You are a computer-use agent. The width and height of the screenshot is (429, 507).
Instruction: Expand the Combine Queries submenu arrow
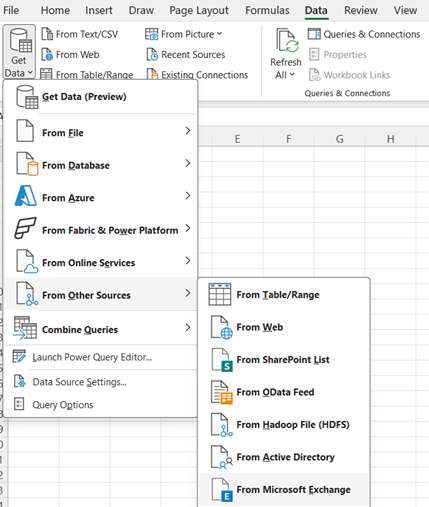pos(188,327)
